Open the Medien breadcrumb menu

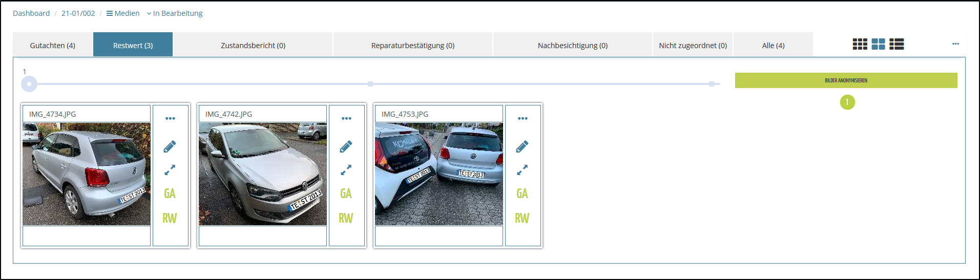pyautogui.click(x=123, y=13)
